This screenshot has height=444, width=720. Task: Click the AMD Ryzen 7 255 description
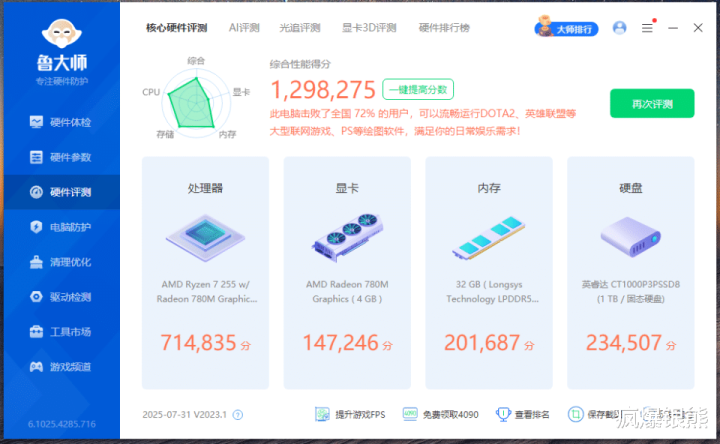[206, 292]
